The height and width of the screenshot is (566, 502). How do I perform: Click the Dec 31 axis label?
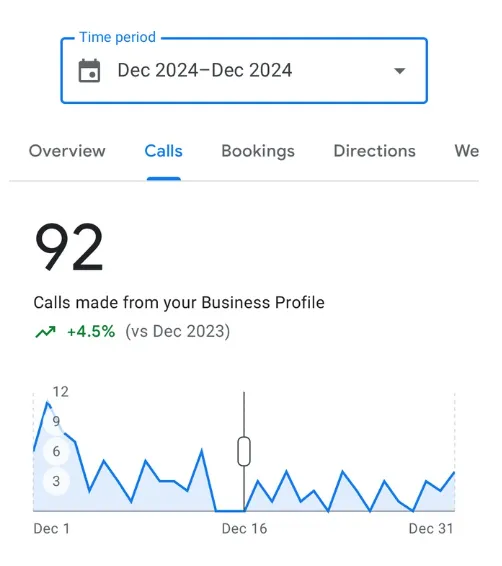coord(431,529)
